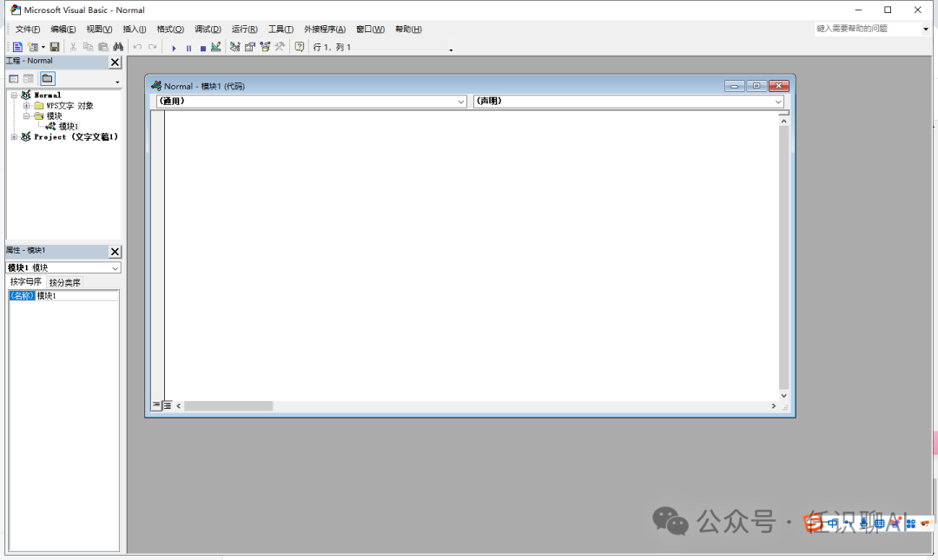Click the Copy icon in the toolbar

88,47
